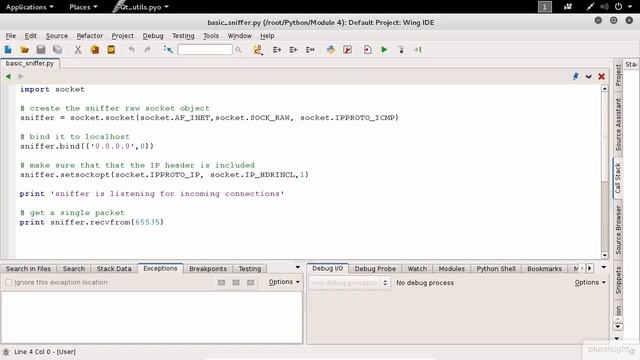Open the File menu
This screenshot has width=640, height=360.
pyautogui.click(x=11, y=36)
